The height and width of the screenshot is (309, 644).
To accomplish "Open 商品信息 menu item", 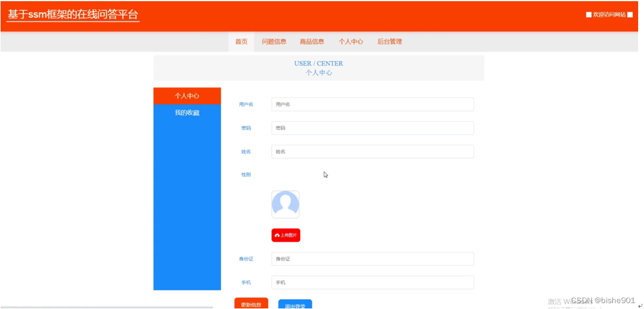I will pyautogui.click(x=312, y=42).
